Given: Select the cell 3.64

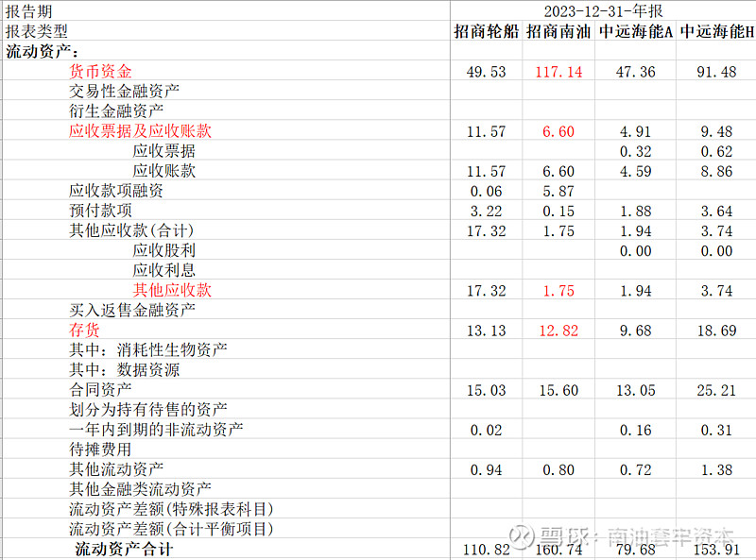Looking at the screenshot, I should coord(716,212).
